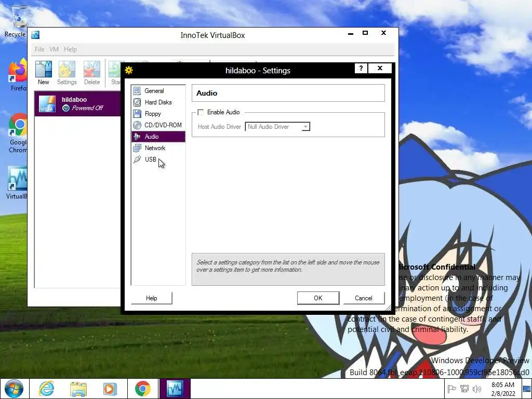Image resolution: width=532 pixels, height=399 pixels.
Task: Click VirtualBox taskbar button
Action: pos(175,389)
